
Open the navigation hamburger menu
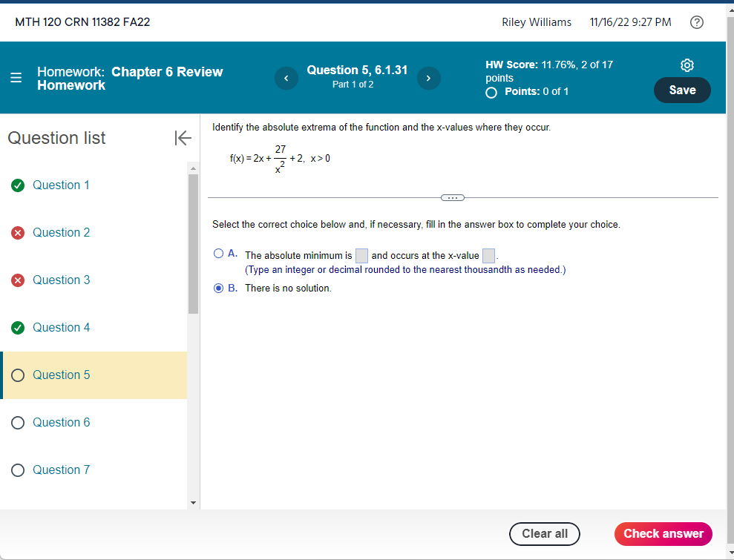coord(16,77)
